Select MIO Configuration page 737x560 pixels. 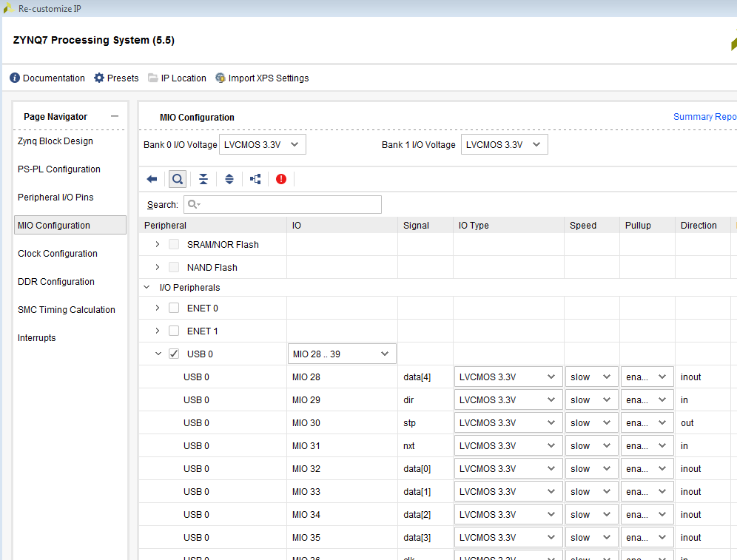[x=70, y=225]
